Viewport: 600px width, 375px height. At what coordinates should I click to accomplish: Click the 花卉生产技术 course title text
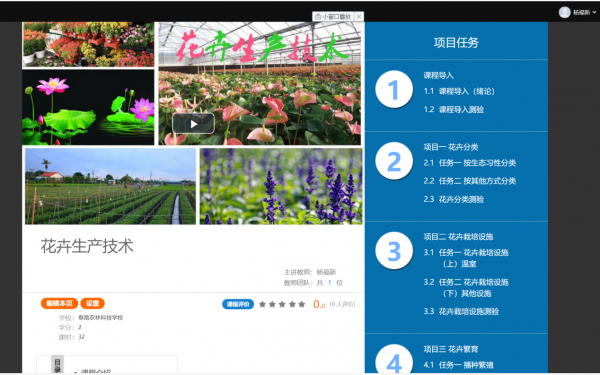click(x=87, y=246)
